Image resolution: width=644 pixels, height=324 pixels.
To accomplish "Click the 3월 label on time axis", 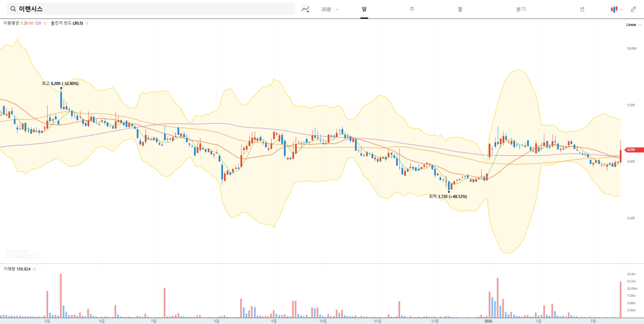I will (x=593, y=321).
